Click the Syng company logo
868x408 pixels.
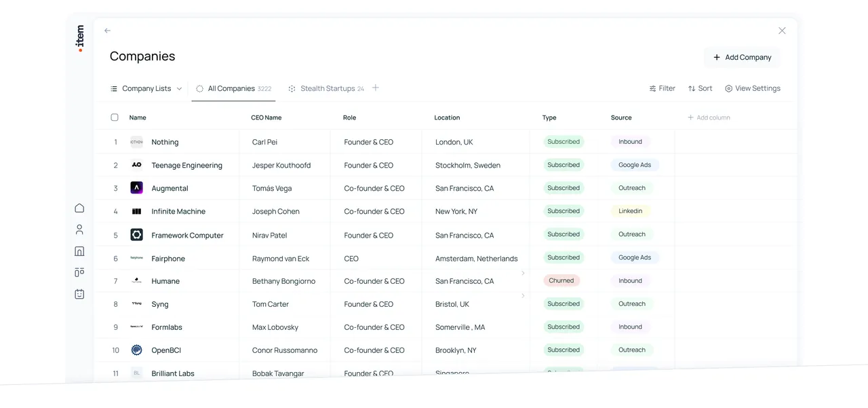136,304
